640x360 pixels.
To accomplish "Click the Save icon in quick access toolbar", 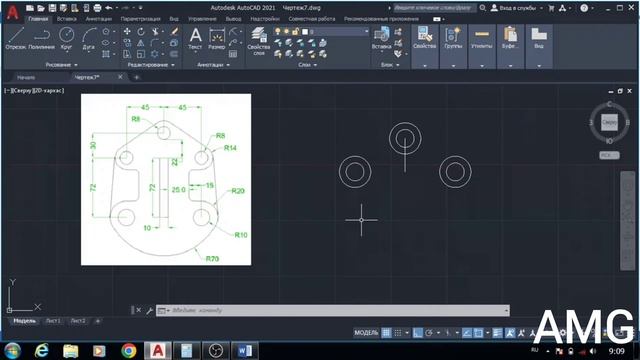I will coord(52,8).
